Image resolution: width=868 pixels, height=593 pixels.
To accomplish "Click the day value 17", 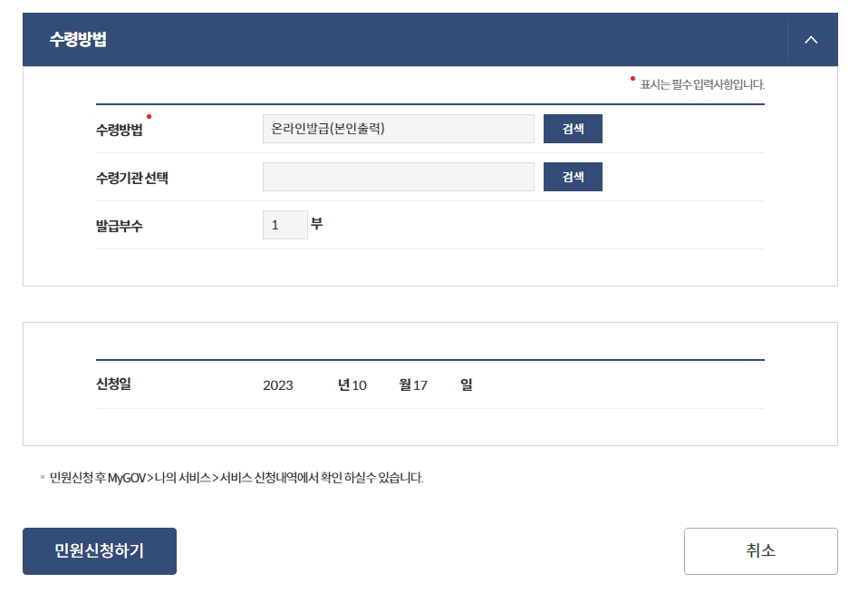I will coord(420,385).
